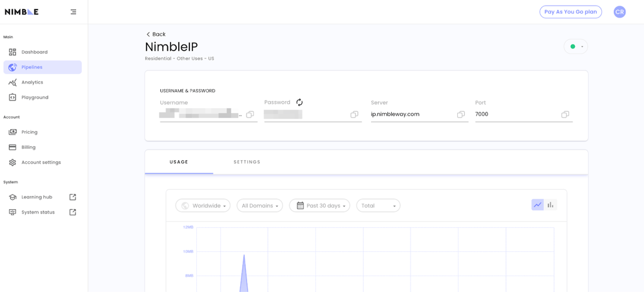The height and width of the screenshot is (292, 644).
Task: Click the 12MB axis label
Action: (187, 227)
